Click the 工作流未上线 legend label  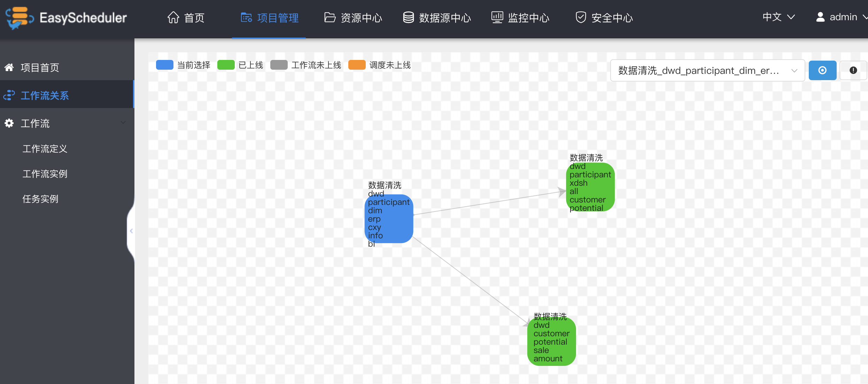point(316,65)
